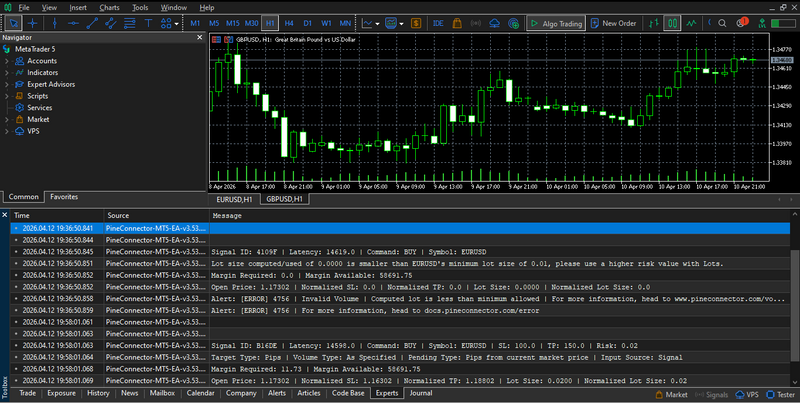Select the H1 timeframe
This screenshot has height=403, width=800.
pos(270,23)
